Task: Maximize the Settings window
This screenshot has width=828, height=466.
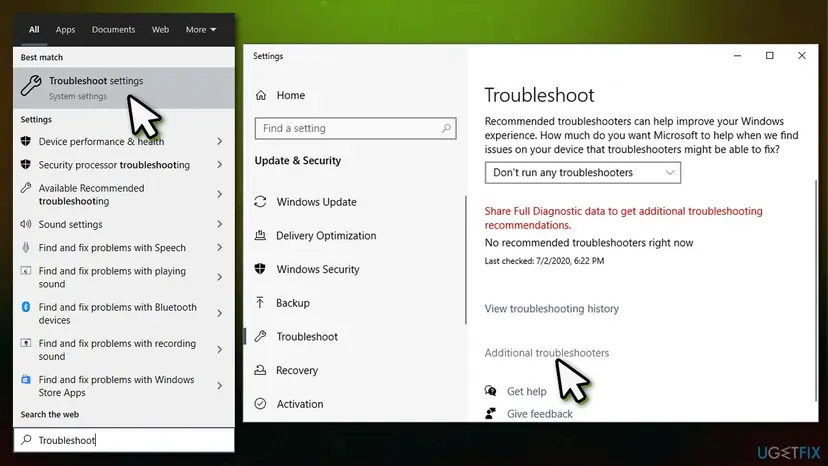Action: pos(770,55)
